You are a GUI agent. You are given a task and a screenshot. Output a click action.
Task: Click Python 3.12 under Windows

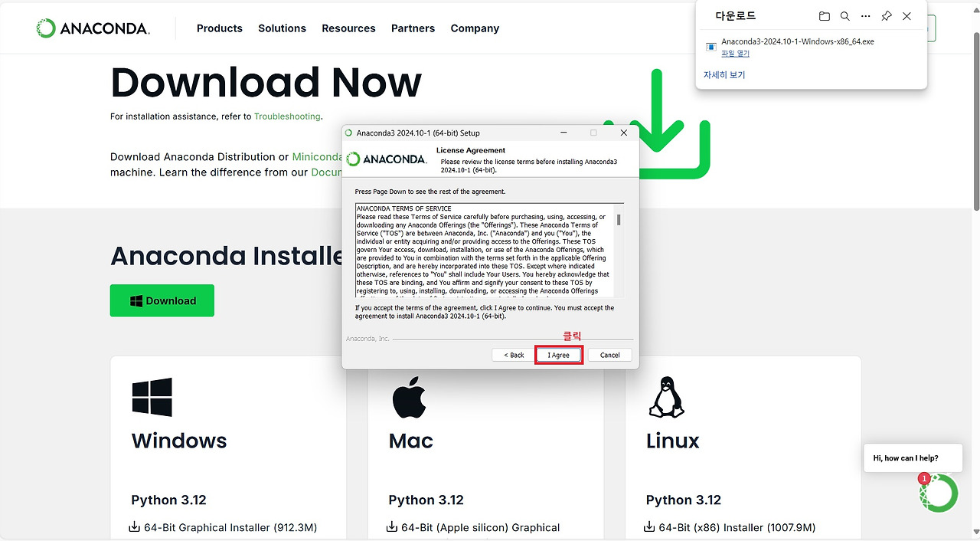(169, 500)
